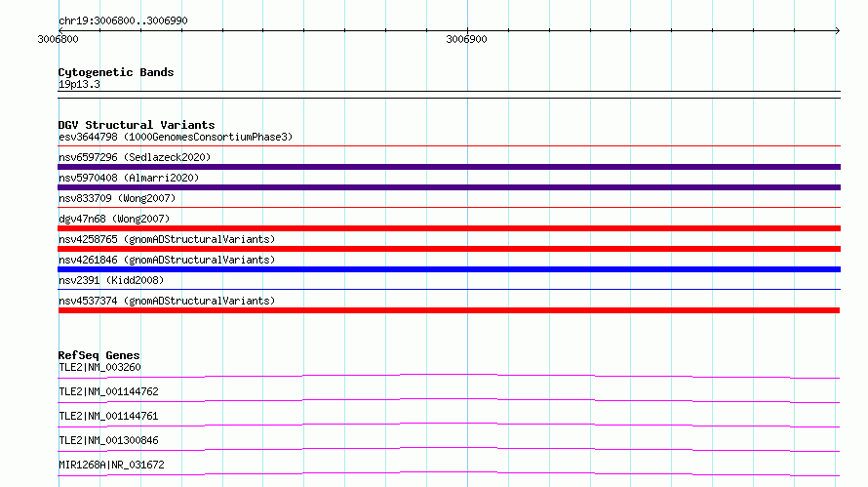Open the nsv4258765 gnomAD variant label
Screen dimensions: 868x487
click(167, 239)
